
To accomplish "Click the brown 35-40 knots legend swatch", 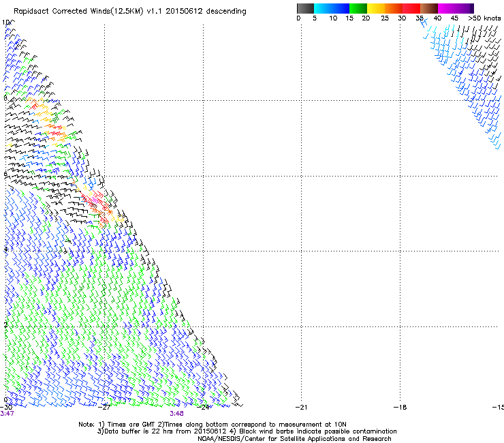I will [429, 8].
